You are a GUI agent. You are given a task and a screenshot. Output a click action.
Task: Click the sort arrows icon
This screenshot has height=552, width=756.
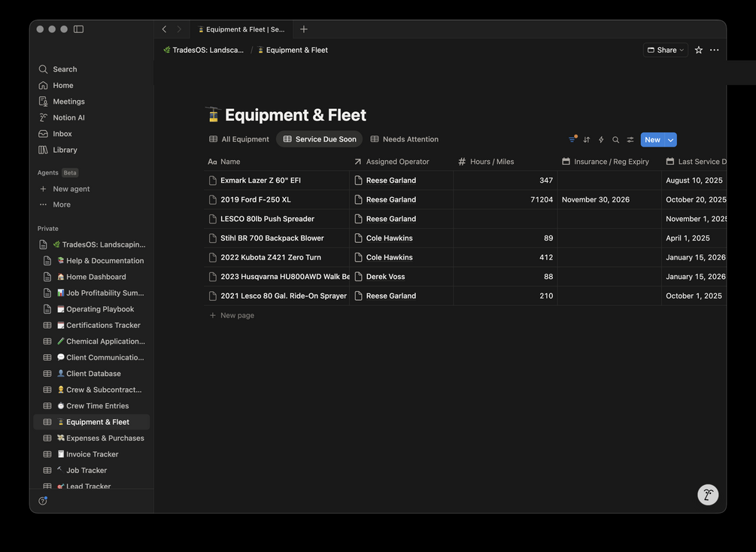587,140
